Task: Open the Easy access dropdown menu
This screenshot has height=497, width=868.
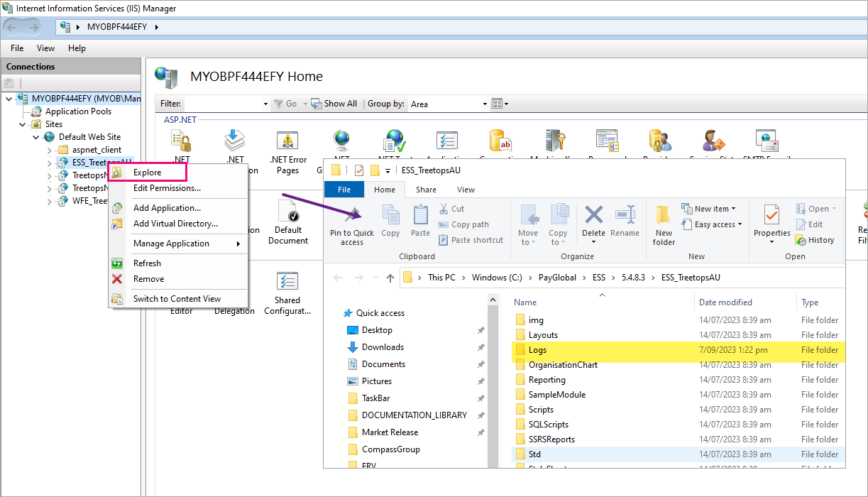Action: [712, 224]
